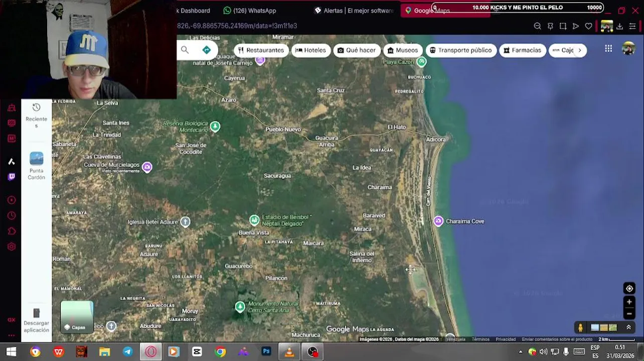Click the pin icon in browser toolbar
Image resolution: width=644 pixels, height=361 pixels.
(x=550, y=26)
